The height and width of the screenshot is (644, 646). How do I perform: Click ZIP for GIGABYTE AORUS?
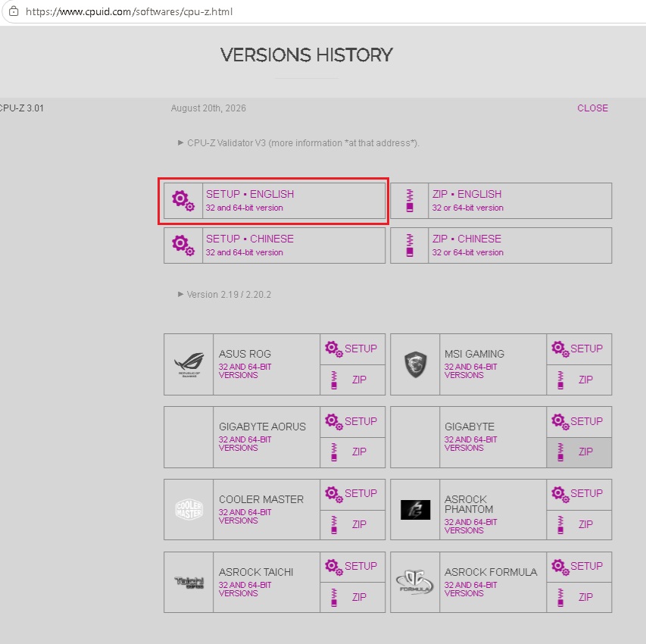[353, 452]
